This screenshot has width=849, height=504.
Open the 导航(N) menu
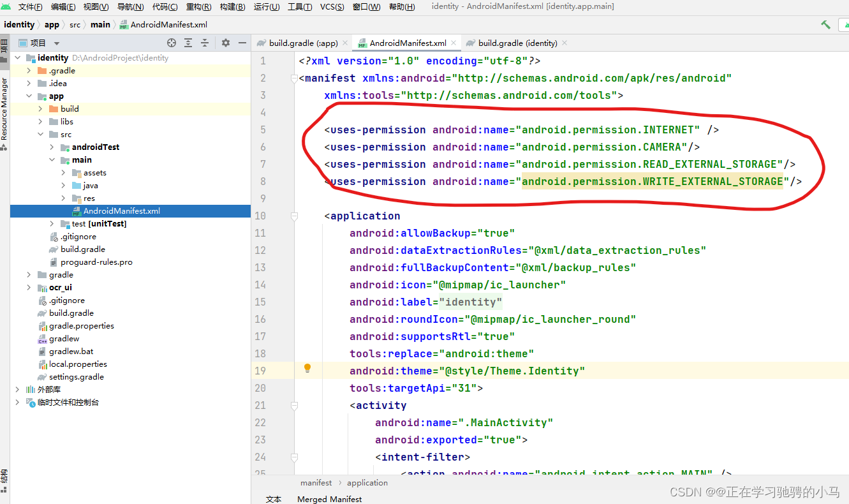pyautogui.click(x=131, y=7)
